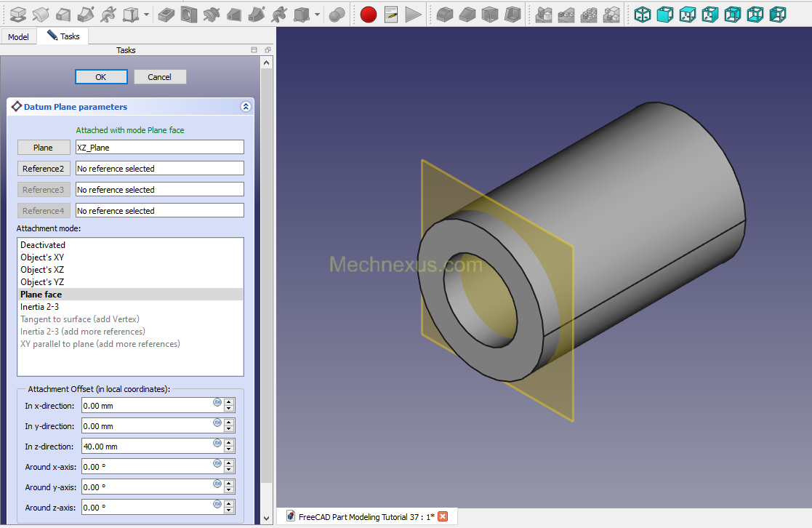Viewport: 812px width, 528px height.
Task: Increase x-direction offset with up arrow
Action: tap(229, 402)
